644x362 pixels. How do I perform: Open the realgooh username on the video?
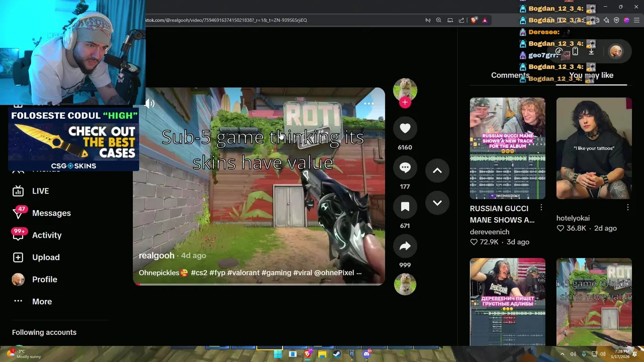tap(156, 255)
